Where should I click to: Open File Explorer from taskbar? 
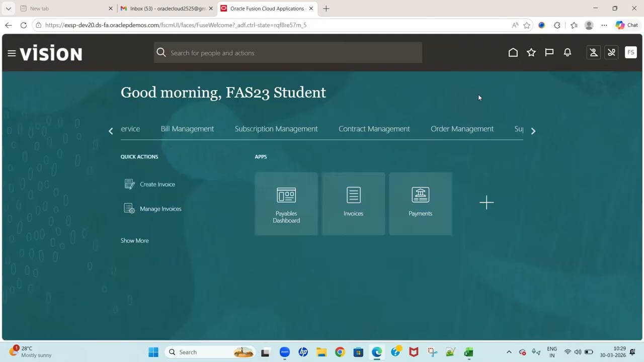point(321,352)
